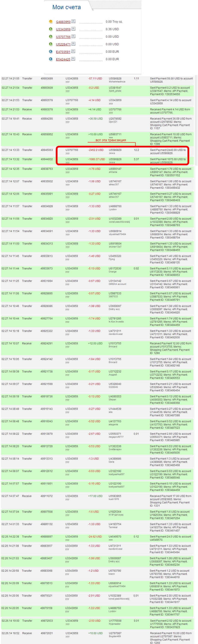Click the gold coin icon beside G4883950
This screenshot has width=198, height=644.
pyautogui.click(x=51, y=21)
